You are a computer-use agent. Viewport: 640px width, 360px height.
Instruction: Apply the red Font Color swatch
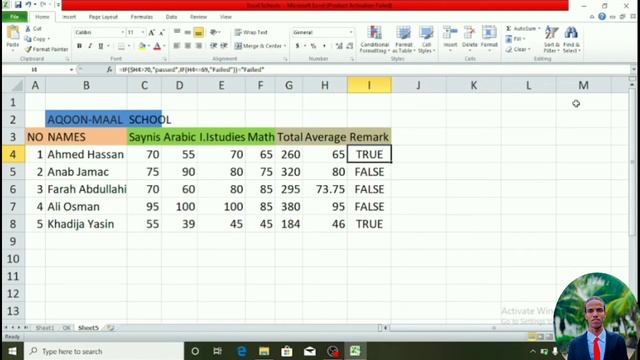[157, 46]
